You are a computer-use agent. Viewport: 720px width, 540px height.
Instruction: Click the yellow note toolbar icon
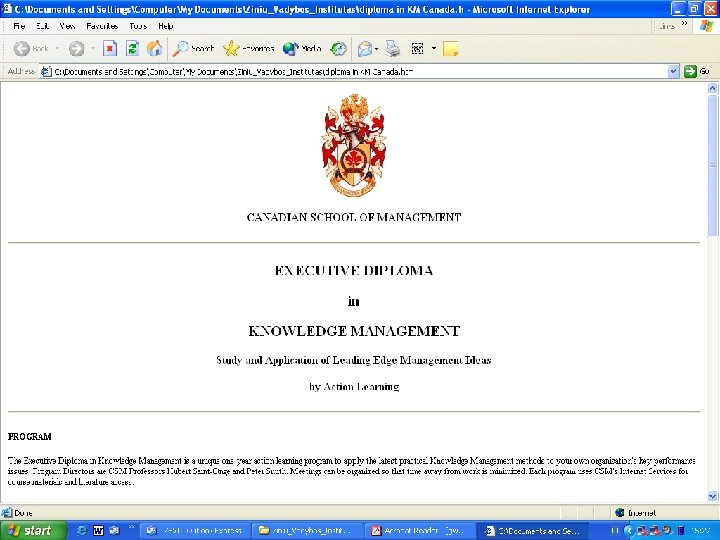tap(450, 48)
